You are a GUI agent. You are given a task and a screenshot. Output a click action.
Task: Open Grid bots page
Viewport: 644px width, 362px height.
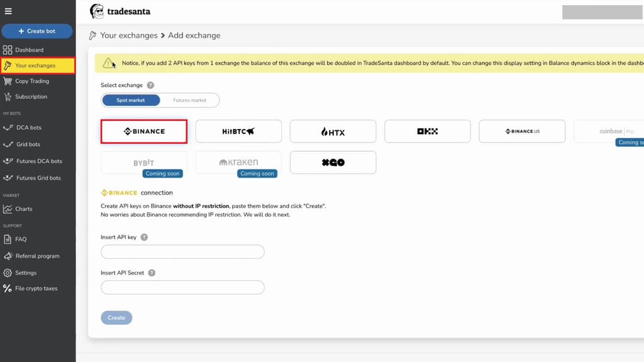28,144
